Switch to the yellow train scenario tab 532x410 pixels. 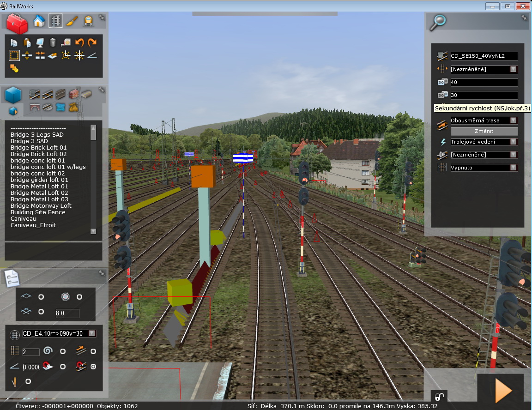[x=88, y=21]
